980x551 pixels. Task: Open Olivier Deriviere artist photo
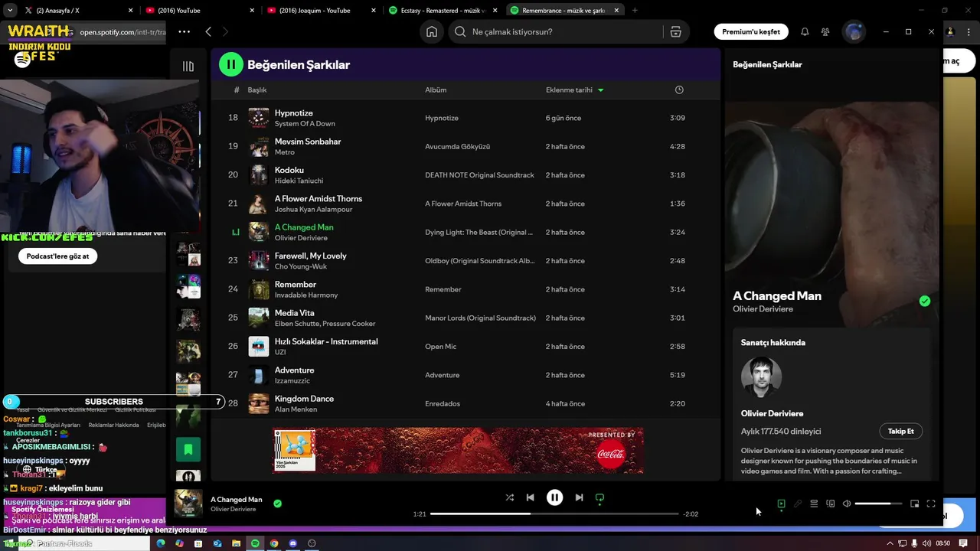[761, 377]
